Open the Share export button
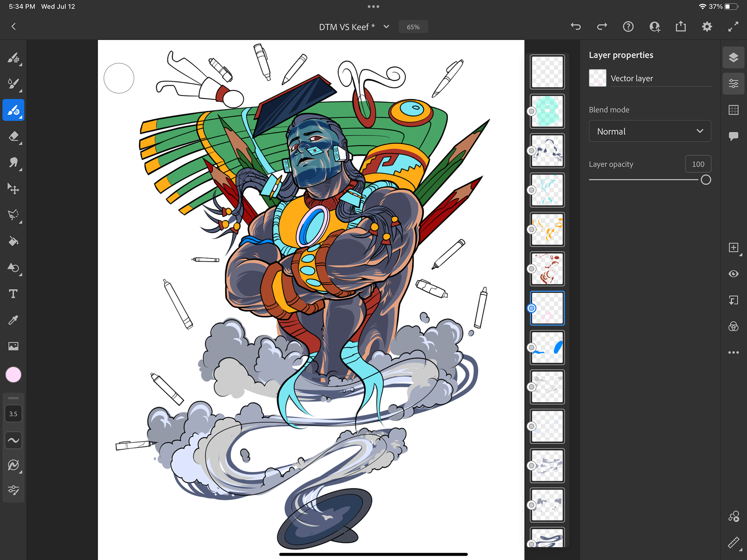Viewport: 747px width, 560px height. (681, 26)
